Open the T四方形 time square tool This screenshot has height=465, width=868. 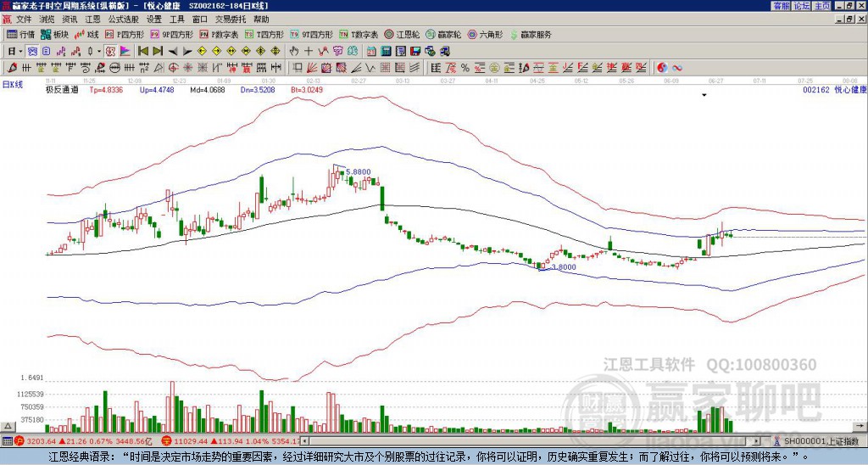(264, 34)
